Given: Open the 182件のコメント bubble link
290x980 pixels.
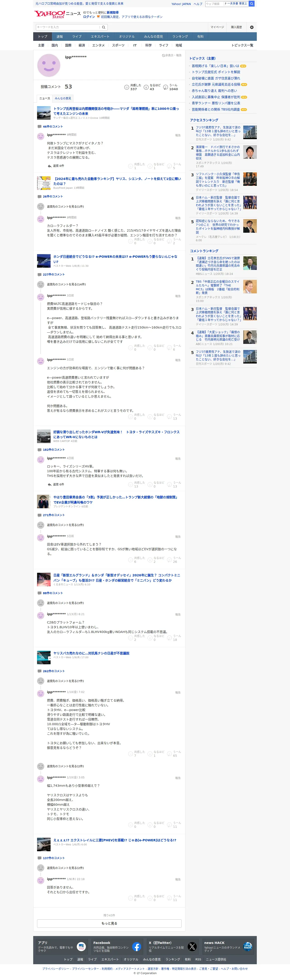Looking at the screenshot, I should point(51,450).
